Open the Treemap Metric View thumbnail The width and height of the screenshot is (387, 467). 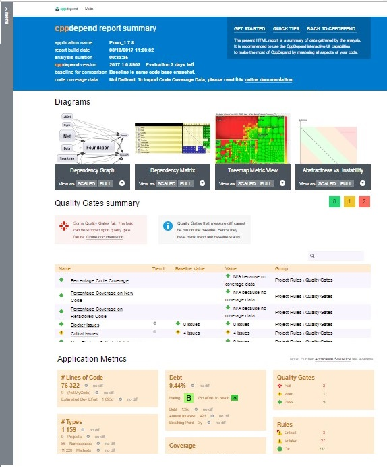pyautogui.click(x=252, y=138)
